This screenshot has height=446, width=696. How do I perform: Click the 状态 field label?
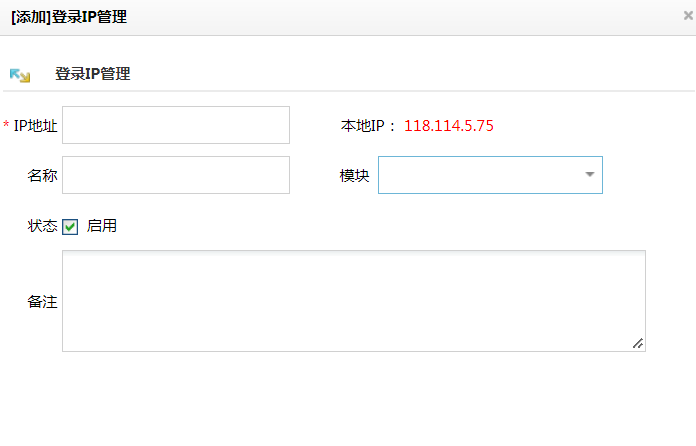click(x=42, y=226)
